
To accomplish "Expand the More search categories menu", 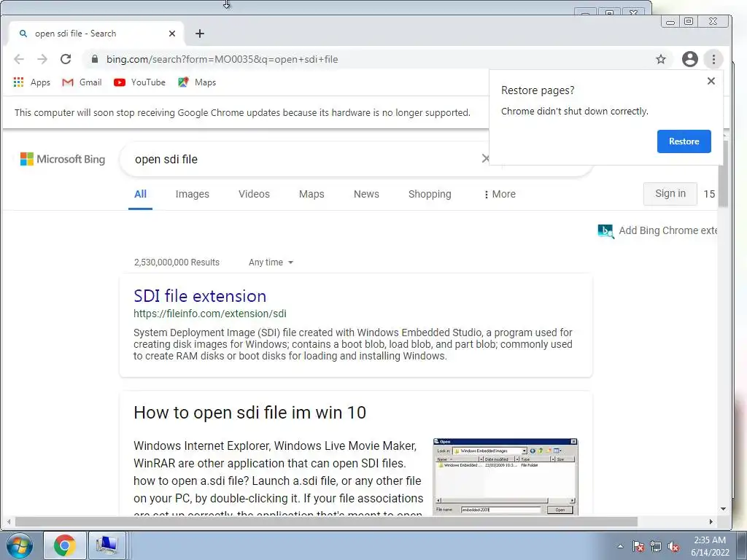I will (x=500, y=194).
